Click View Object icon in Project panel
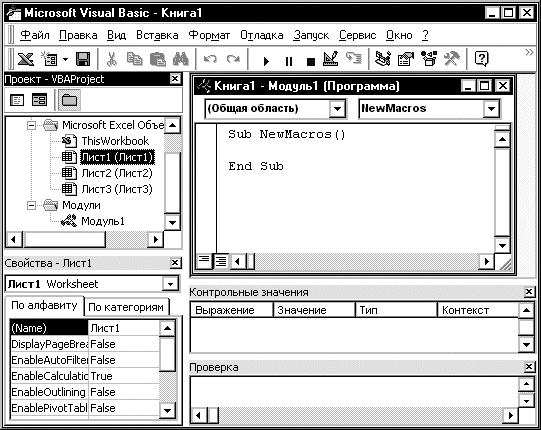This screenshot has height=430, width=541. click(39, 100)
